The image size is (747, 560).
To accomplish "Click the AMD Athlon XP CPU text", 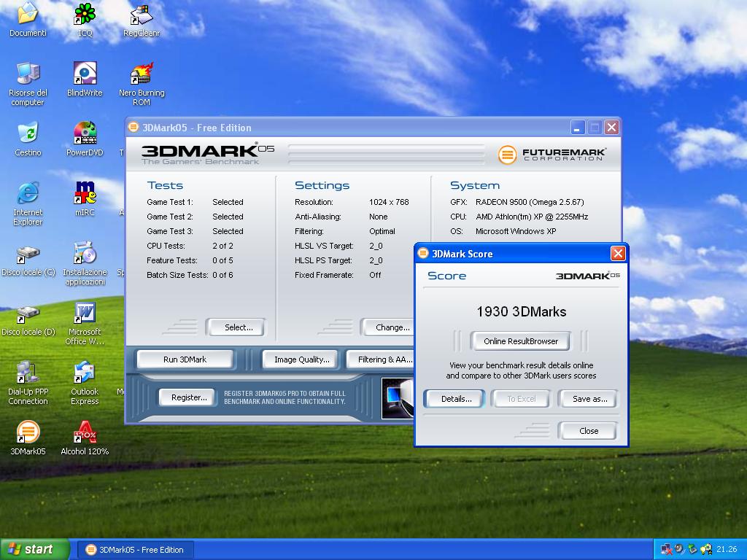I will click(x=532, y=217).
